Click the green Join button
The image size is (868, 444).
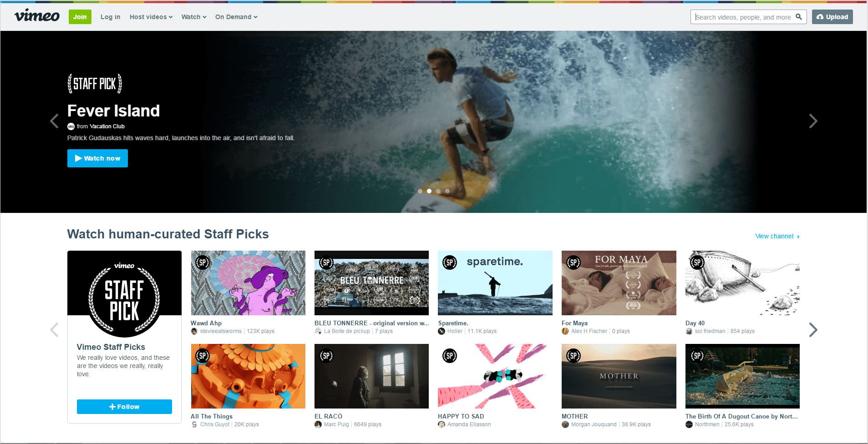(x=80, y=17)
